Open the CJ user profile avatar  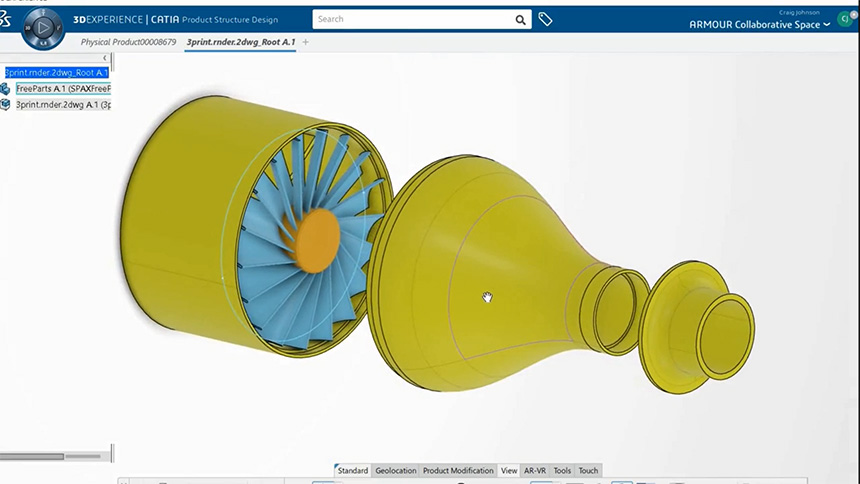(845, 20)
